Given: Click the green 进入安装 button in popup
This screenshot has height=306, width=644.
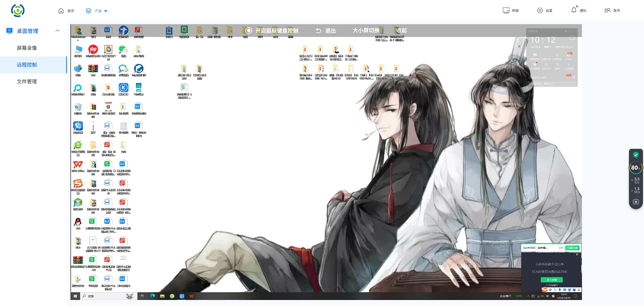Looking at the screenshot, I should tap(551, 280).
